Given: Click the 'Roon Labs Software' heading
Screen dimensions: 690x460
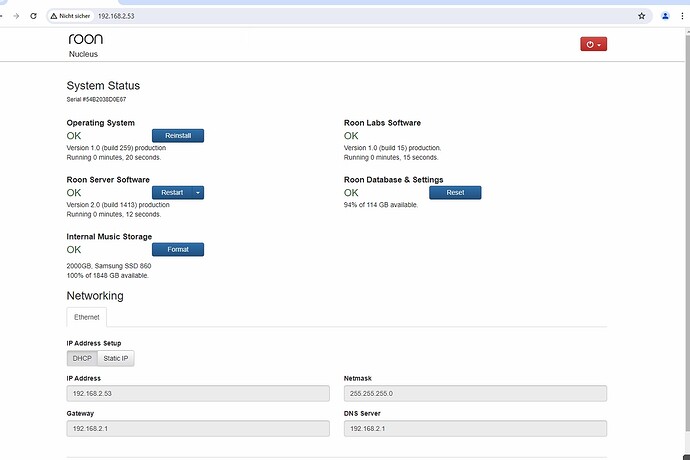Looking at the screenshot, I should (x=382, y=123).
